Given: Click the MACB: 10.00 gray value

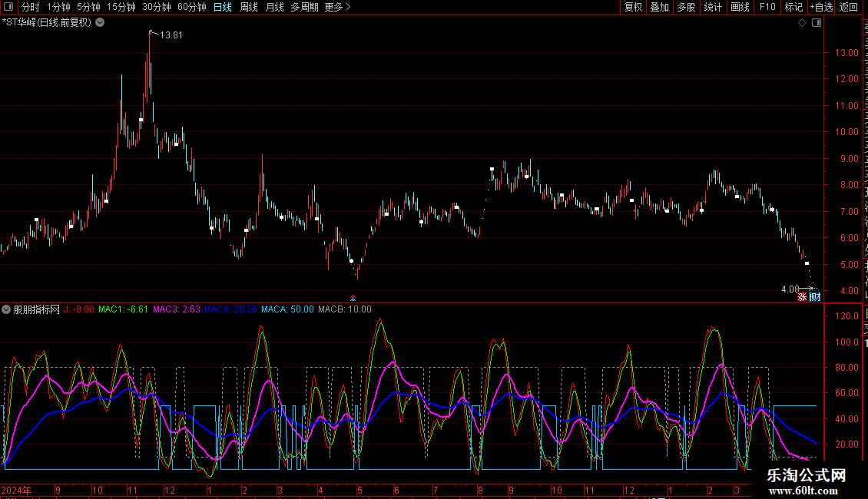Looking at the screenshot, I should pos(345,309).
